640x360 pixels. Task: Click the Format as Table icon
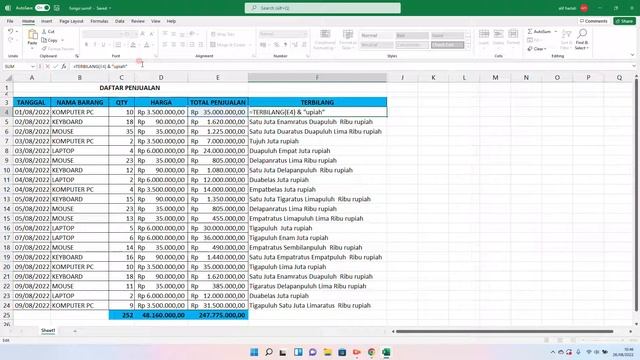348,35
